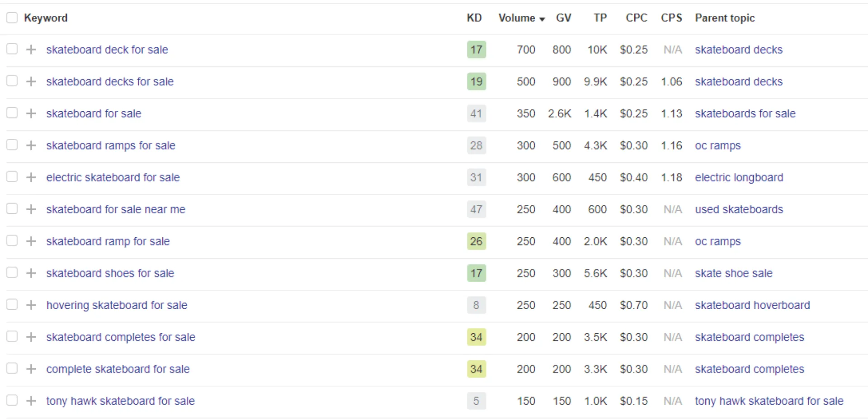This screenshot has height=420, width=868.
Task: Click plus icon for 'hovering skateboard for sale'
Action: (31, 305)
